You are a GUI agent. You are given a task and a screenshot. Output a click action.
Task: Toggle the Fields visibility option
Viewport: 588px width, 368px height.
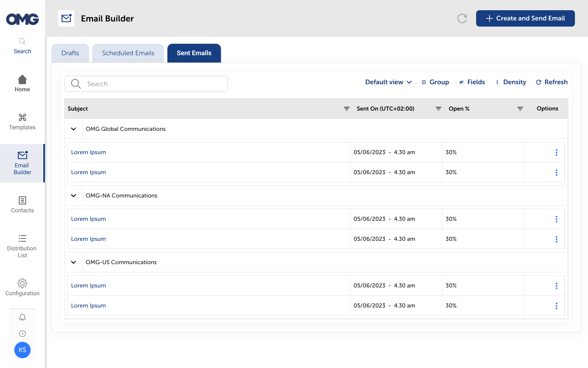(472, 82)
